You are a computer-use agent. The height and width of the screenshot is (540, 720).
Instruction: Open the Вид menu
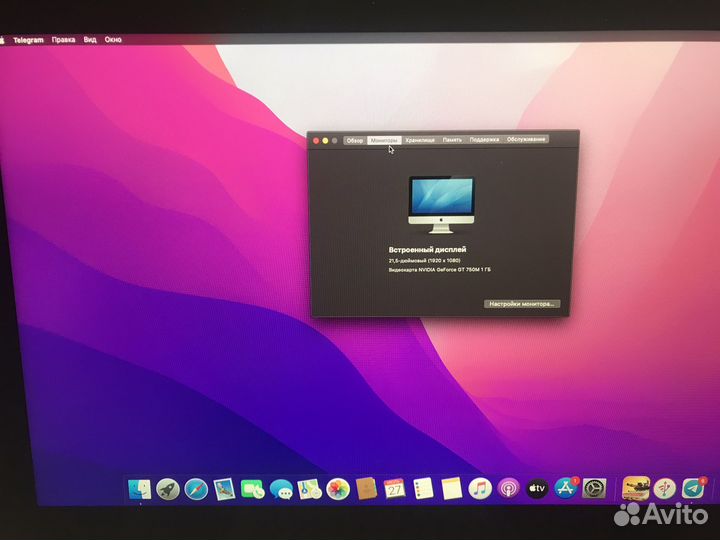click(90, 39)
